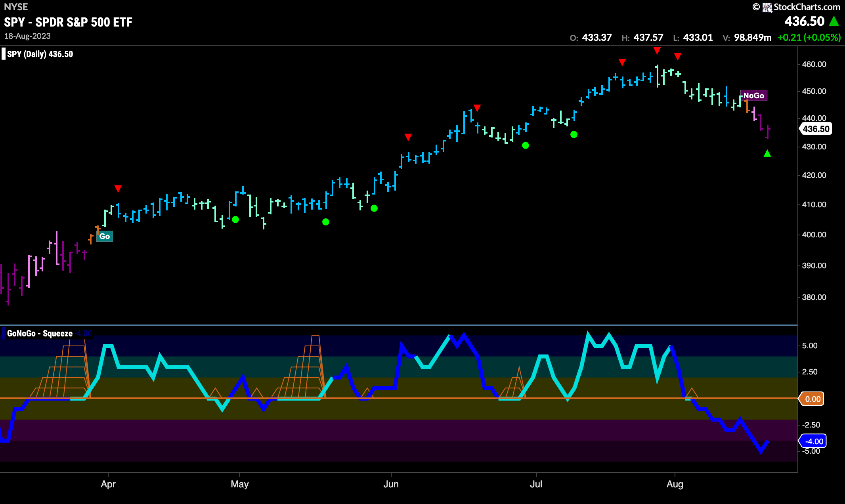Click the green dot near 430 in late June
845x504 pixels.
(x=526, y=145)
